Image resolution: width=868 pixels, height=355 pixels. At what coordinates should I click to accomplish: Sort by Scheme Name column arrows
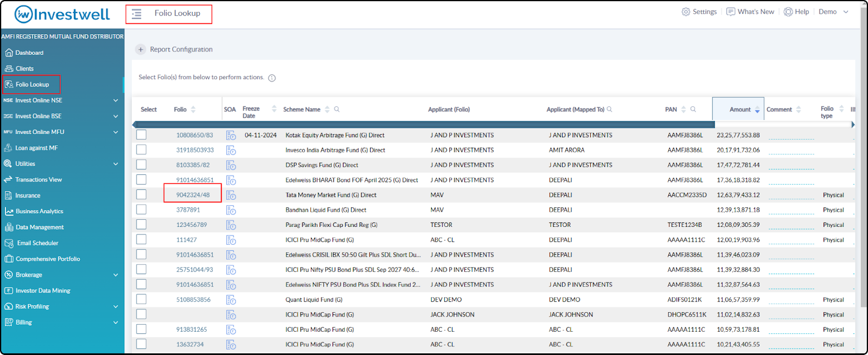pyautogui.click(x=327, y=110)
